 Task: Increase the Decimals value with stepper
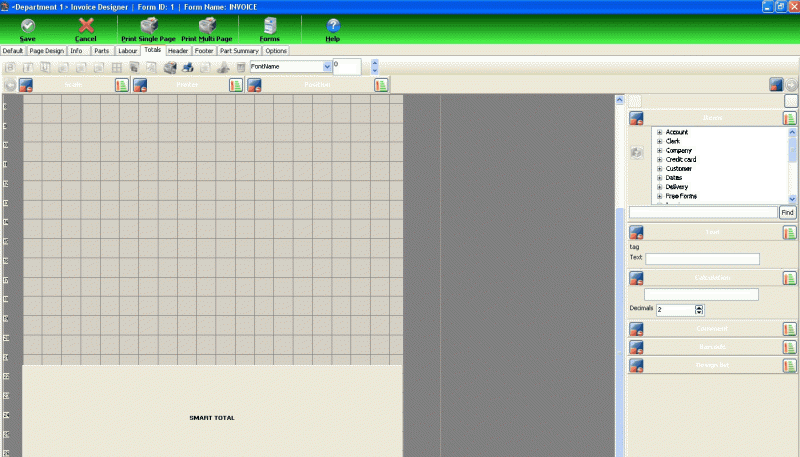(699, 307)
